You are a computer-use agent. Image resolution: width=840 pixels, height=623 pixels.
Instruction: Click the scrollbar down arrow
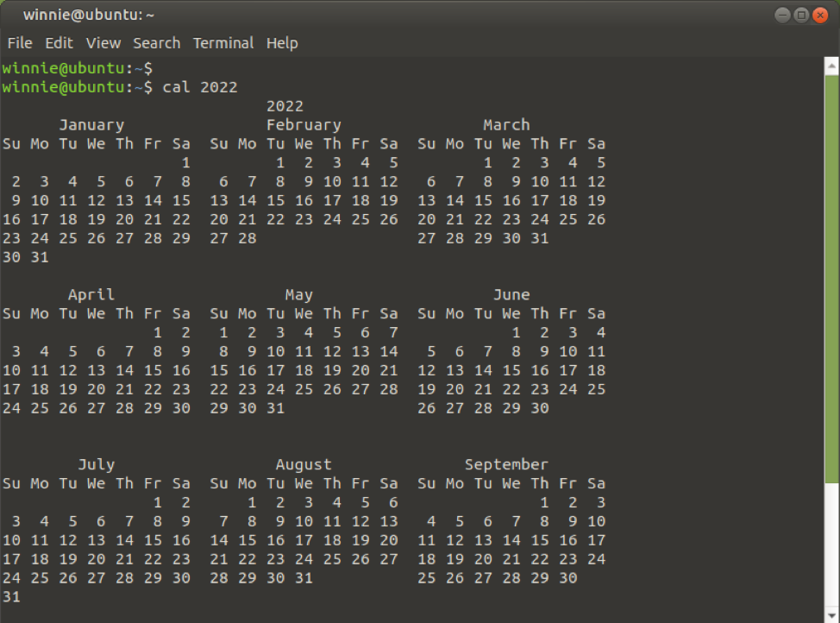(x=831, y=615)
